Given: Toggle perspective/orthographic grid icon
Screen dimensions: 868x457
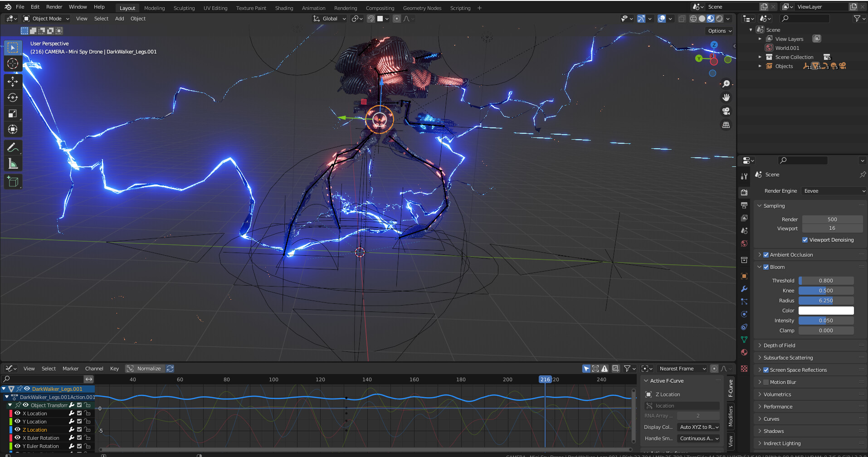Looking at the screenshot, I should [x=726, y=125].
